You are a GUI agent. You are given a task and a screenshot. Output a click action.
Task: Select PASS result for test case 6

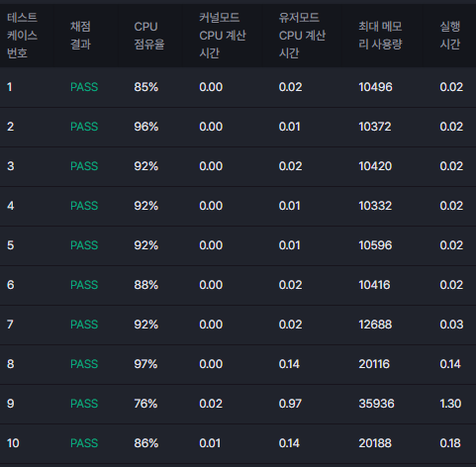84,285
